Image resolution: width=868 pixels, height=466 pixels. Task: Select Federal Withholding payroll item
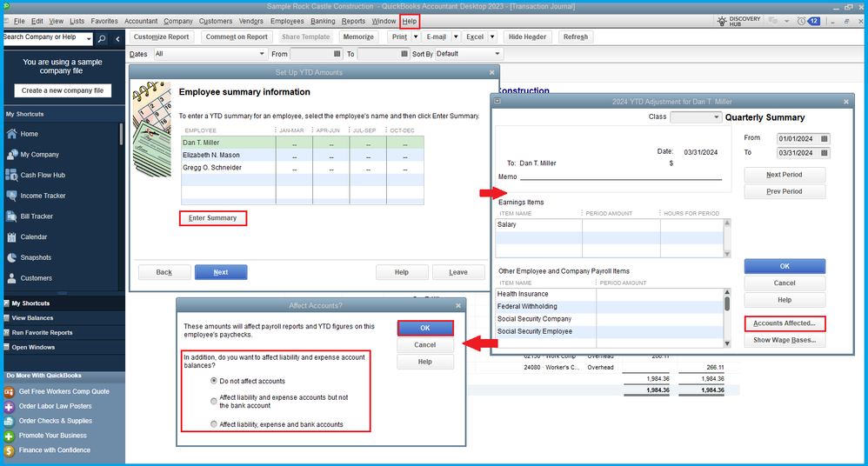pos(610,307)
